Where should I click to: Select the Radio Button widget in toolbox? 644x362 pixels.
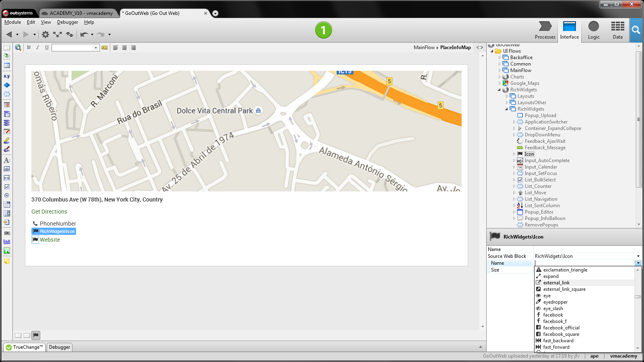click(x=7, y=195)
